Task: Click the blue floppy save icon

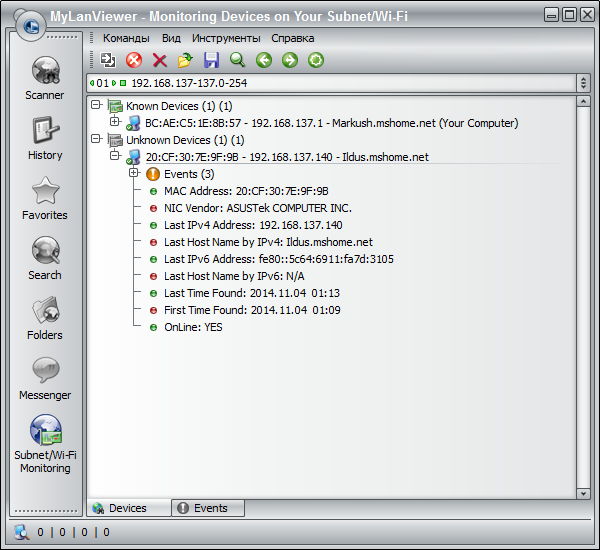Action: [211, 61]
